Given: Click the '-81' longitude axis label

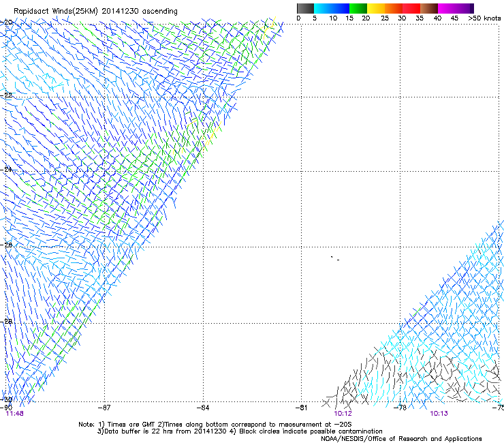Looking at the screenshot, I should 302,408.
